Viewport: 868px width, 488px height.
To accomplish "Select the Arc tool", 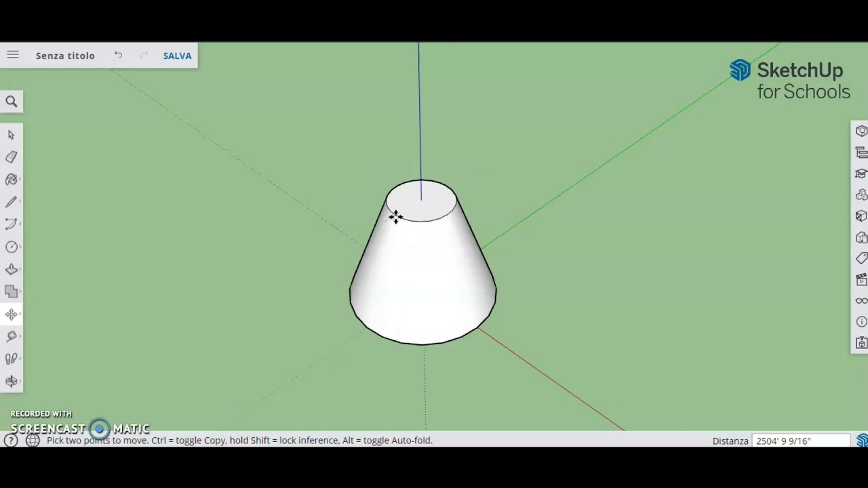I will (x=12, y=224).
